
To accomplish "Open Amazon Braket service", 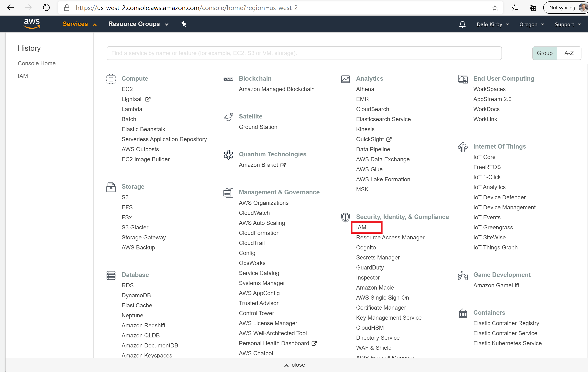I will (x=258, y=165).
